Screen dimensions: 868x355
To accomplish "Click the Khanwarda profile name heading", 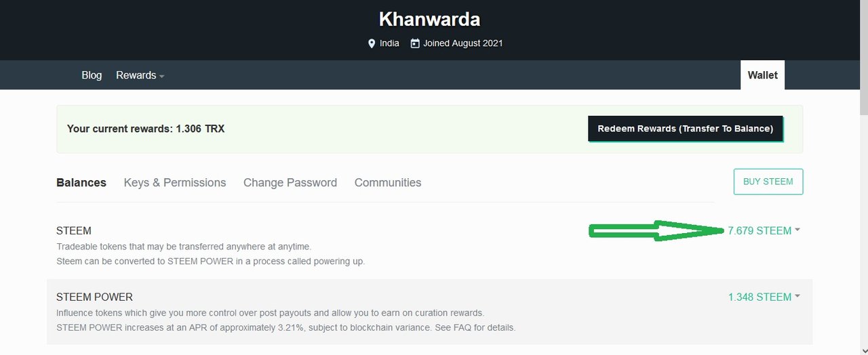I will tap(429, 18).
